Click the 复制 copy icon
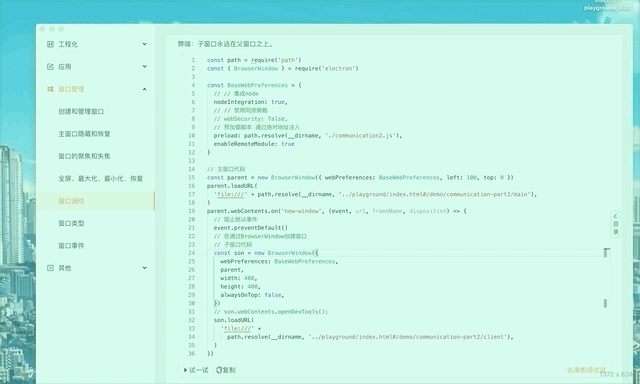The width and height of the screenshot is (640, 384). click(x=218, y=370)
